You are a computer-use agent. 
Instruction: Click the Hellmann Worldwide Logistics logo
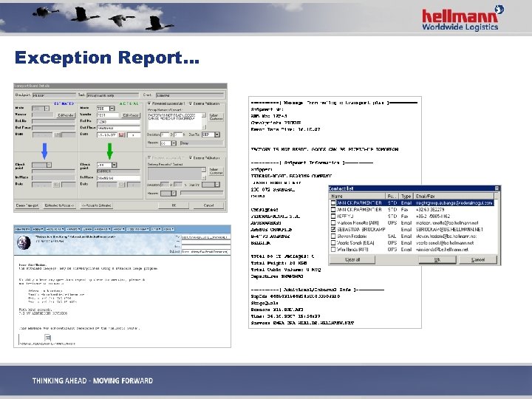pyautogui.click(x=463, y=18)
